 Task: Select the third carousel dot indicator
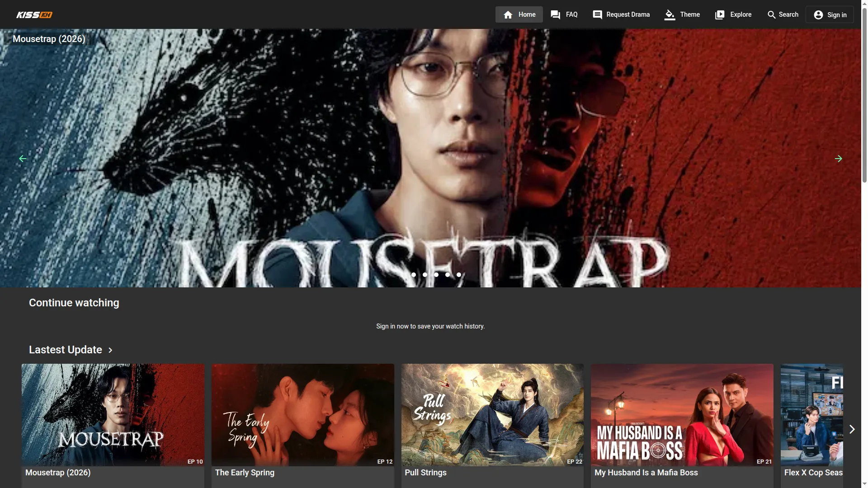click(x=436, y=275)
